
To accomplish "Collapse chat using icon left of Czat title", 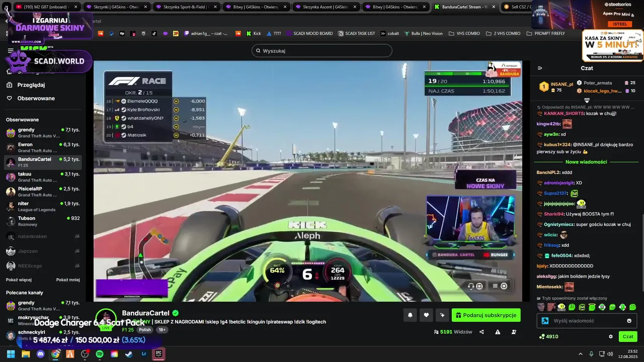I will pyautogui.click(x=540, y=68).
